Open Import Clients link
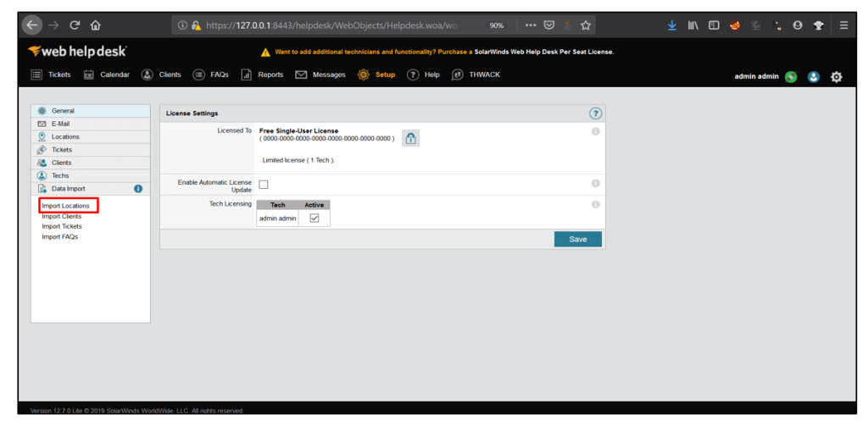The height and width of the screenshot is (426, 868). tap(61, 216)
